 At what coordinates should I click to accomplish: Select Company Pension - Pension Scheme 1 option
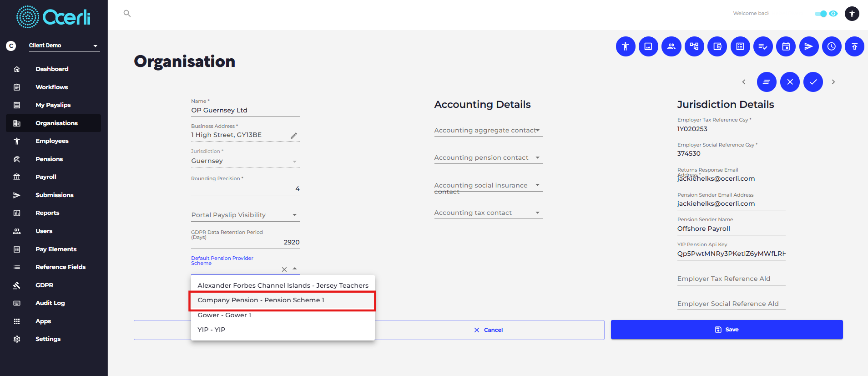[x=283, y=300]
